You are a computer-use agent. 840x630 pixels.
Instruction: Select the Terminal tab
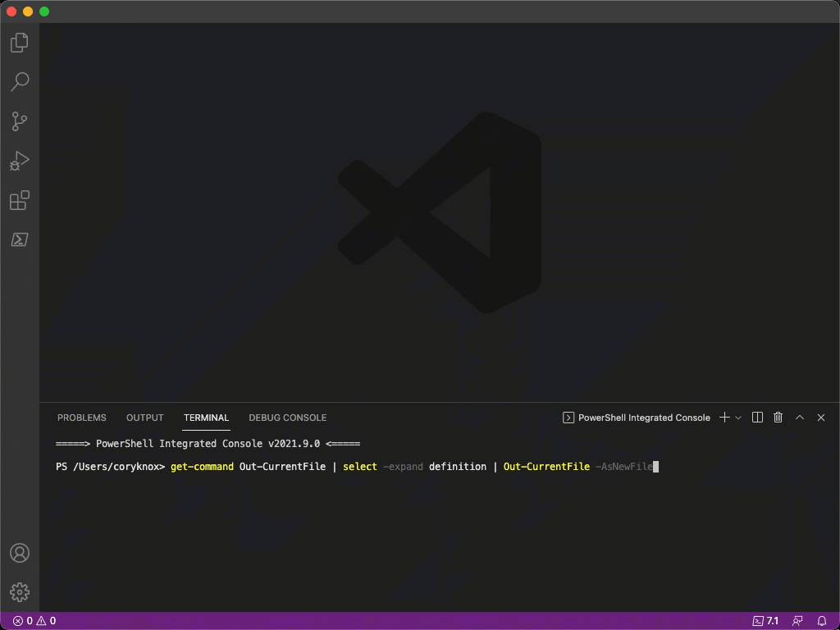point(206,418)
